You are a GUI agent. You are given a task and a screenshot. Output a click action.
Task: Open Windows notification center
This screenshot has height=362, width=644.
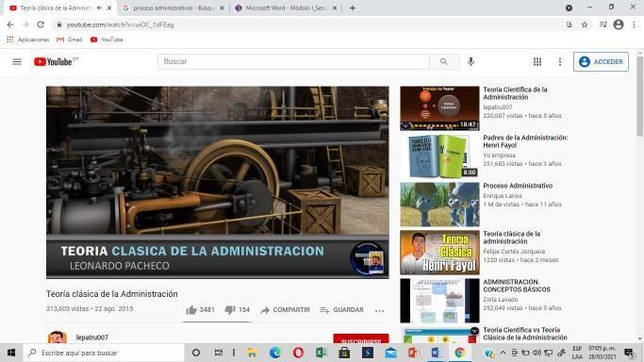[628, 353]
